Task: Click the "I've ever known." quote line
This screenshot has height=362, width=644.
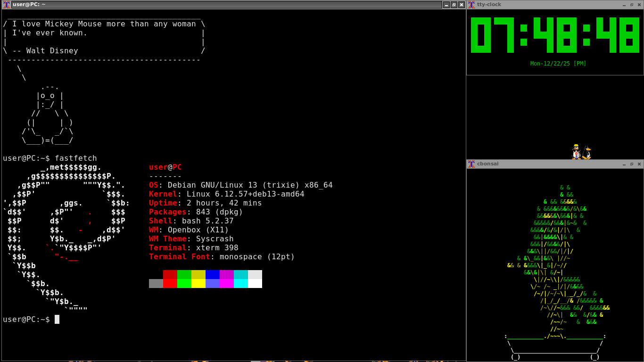Action: pyautogui.click(x=50, y=33)
